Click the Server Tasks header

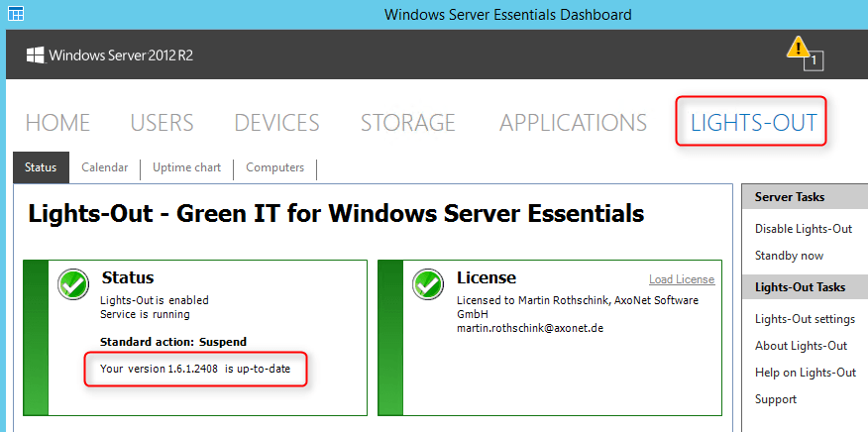[x=805, y=197]
